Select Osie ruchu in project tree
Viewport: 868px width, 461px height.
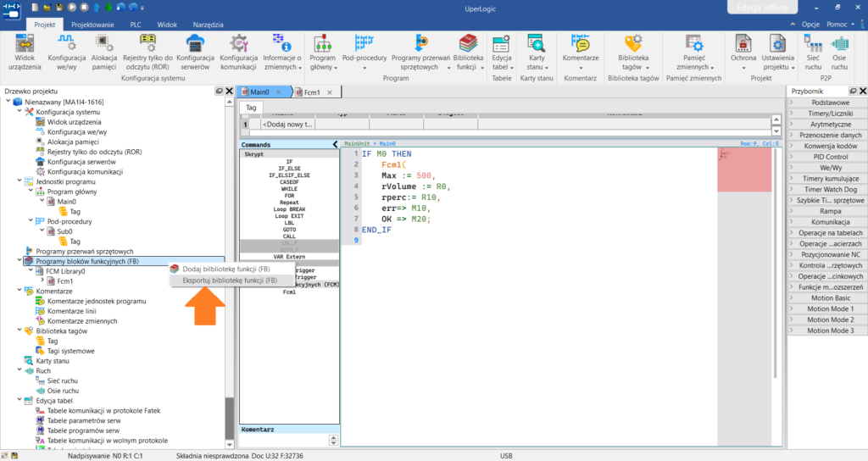[x=63, y=391]
